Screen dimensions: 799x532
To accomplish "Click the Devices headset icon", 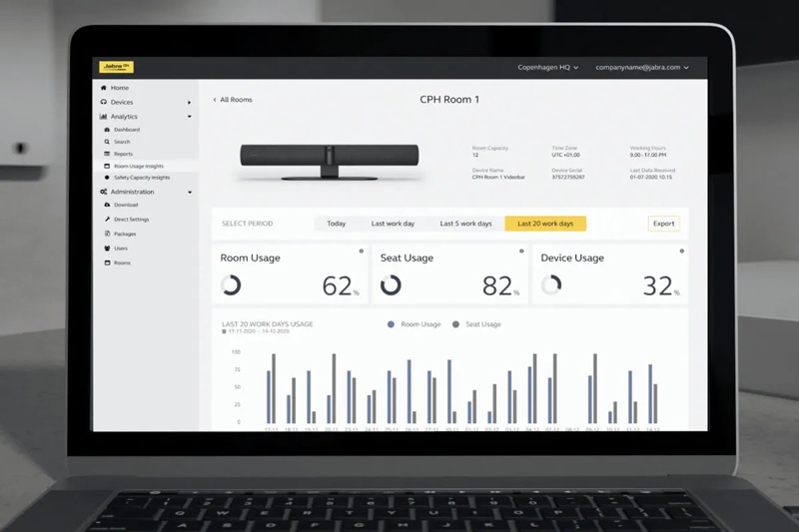I will pos(104,102).
